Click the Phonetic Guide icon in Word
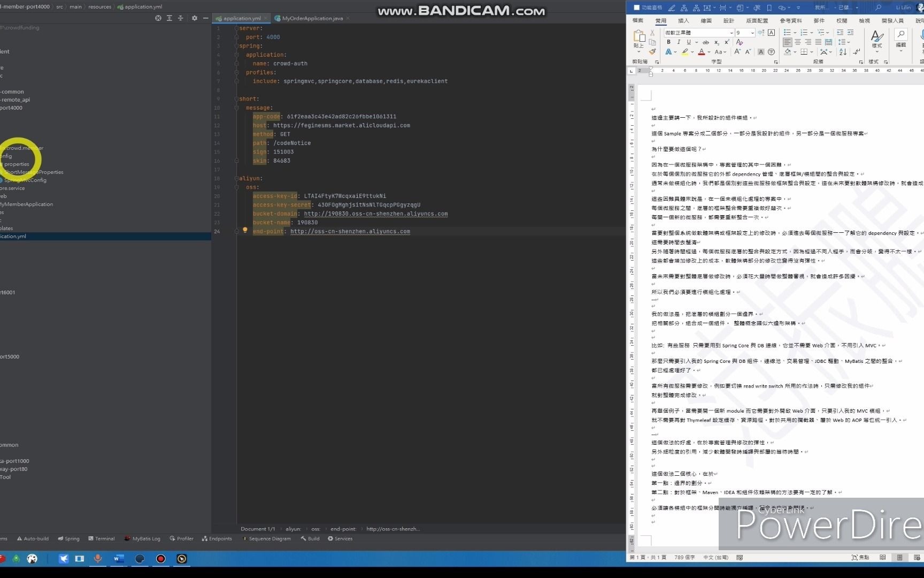 point(760,33)
